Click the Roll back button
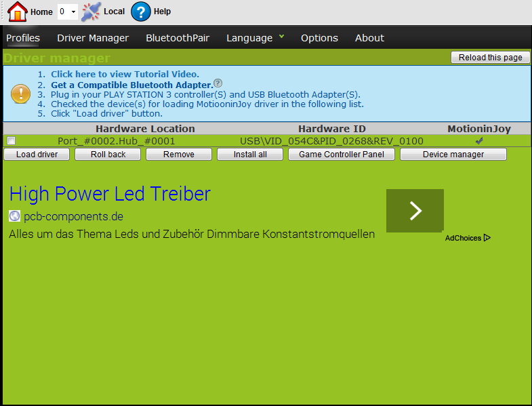Image resolution: width=532 pixels, height=406 pixels. [x=108, y=154]
